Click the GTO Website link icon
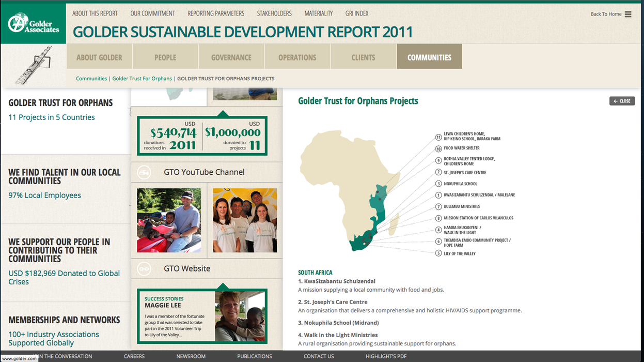Screen dimensions: 644x362 coord(144,268)
